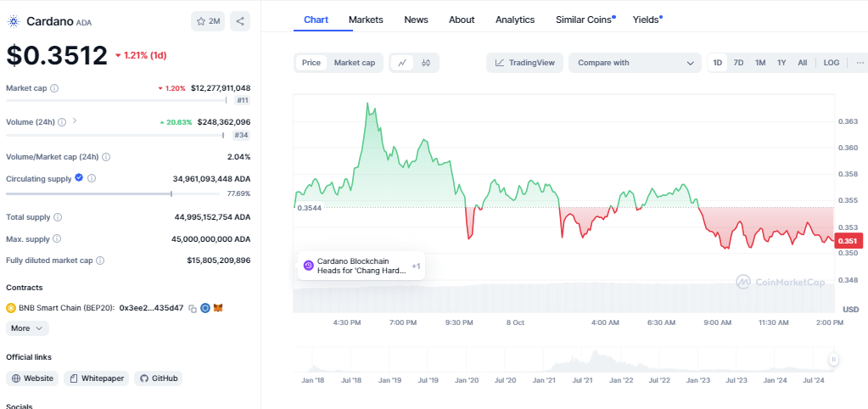Click the share icon beside Cardano

pos(240,21)
